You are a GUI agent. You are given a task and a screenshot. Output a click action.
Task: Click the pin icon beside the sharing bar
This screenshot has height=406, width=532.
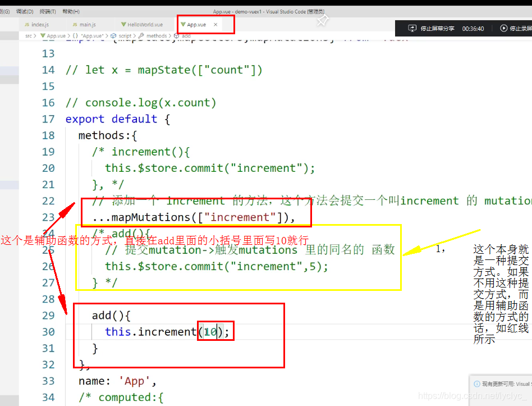click(x=322, y=20)
